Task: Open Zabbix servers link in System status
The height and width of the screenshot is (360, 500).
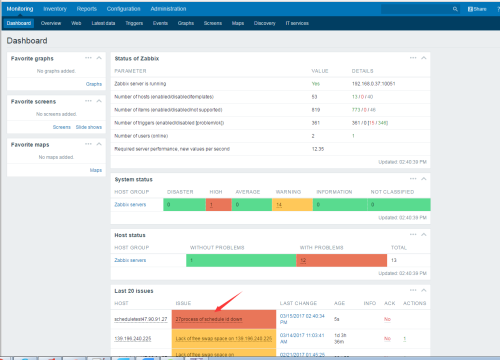Action: [x=130, y=204]
